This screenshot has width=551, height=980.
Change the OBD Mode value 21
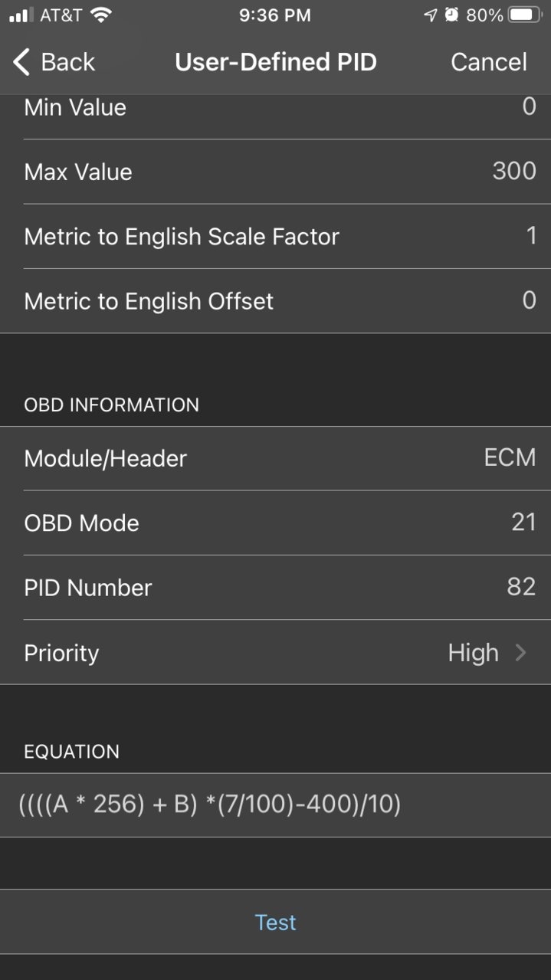275,523
